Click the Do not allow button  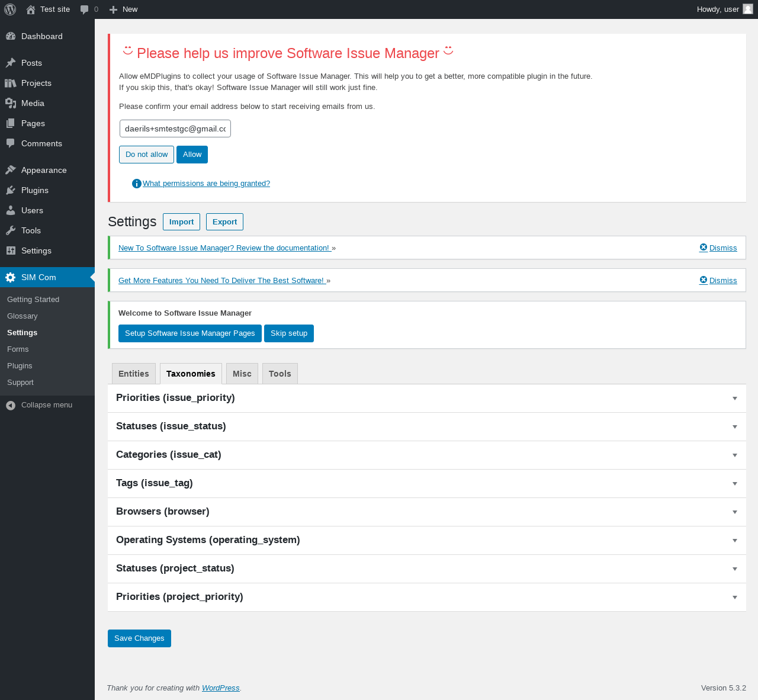pos(146,155)
